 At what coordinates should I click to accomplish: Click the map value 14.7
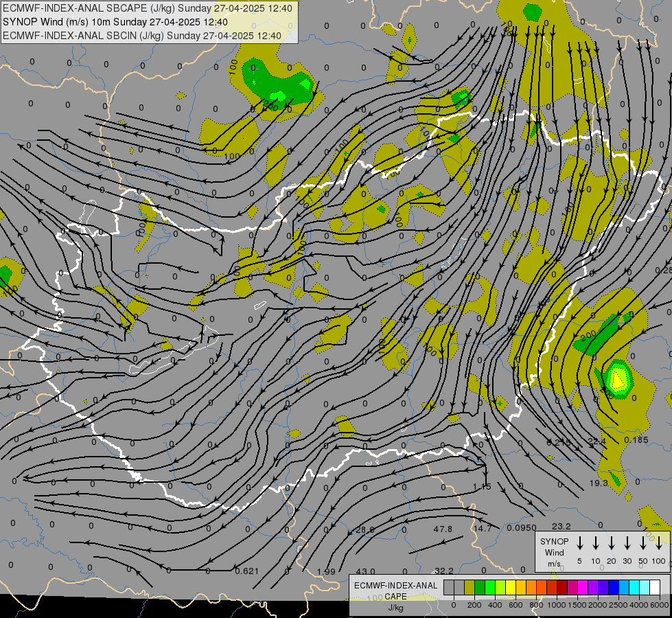click(x=483, y=528)
